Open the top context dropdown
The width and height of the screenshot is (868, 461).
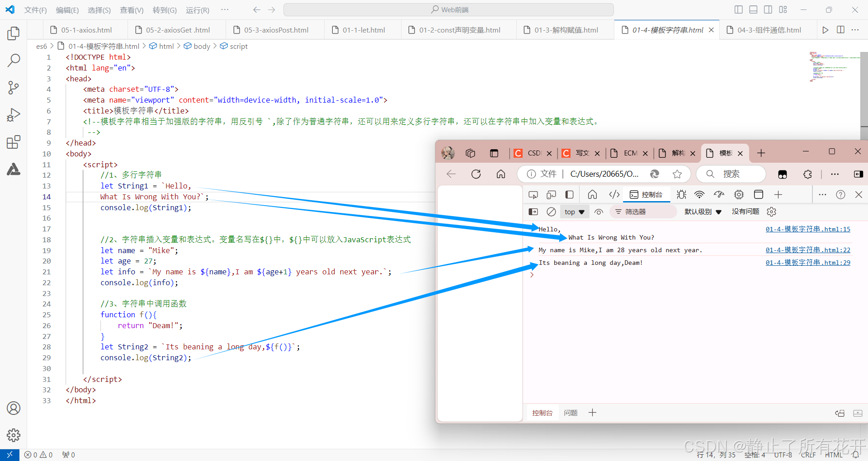[575, 212]
